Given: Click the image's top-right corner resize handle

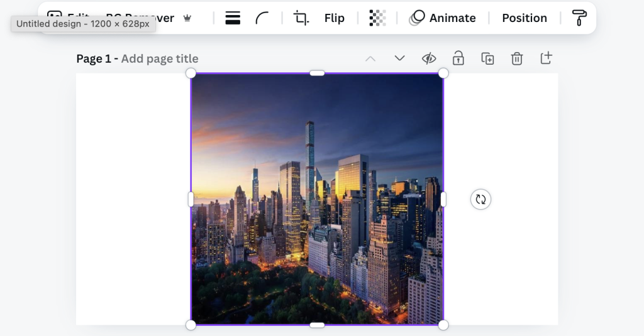Looking at the screenshot, I should (443, 73).
